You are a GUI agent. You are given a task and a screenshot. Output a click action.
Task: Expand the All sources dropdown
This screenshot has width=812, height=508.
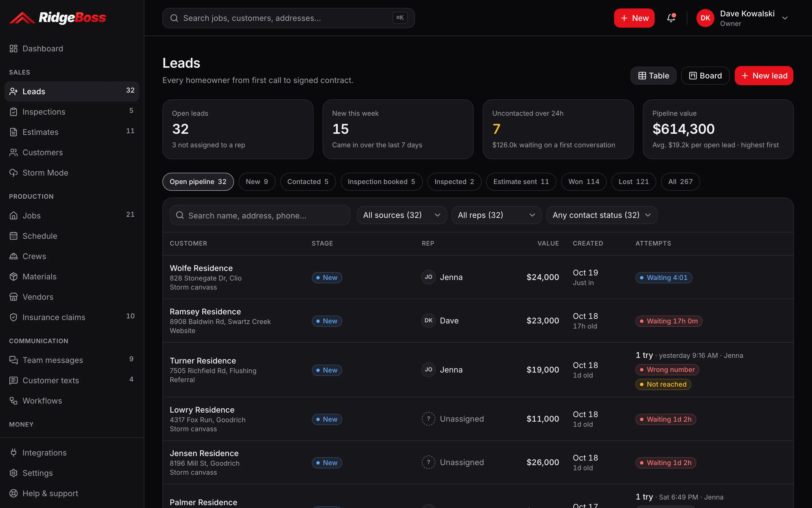(x=402, y=215)
